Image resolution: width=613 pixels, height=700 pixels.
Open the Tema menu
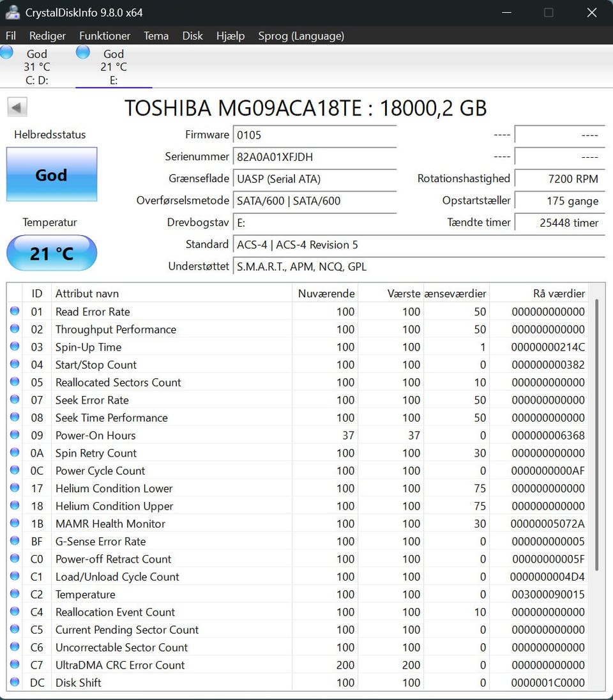point(156,36)
